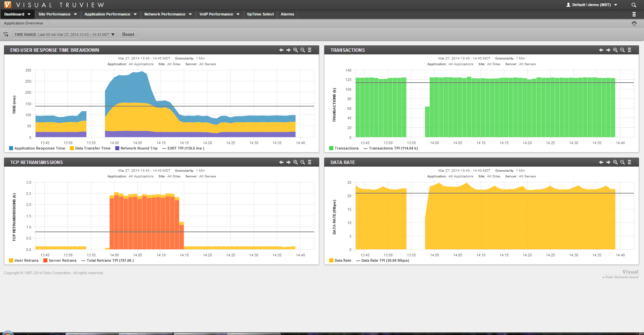Zoom out the Data Rate chart
644x335 pixels.
click(622, 162)
